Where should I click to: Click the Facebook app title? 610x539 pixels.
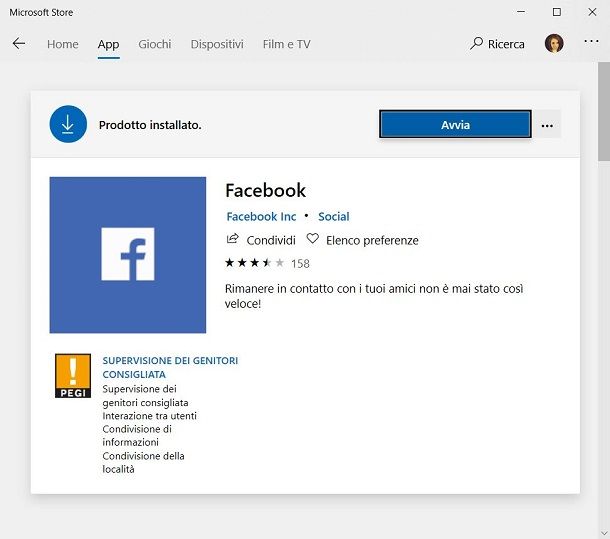pos(265,190)
